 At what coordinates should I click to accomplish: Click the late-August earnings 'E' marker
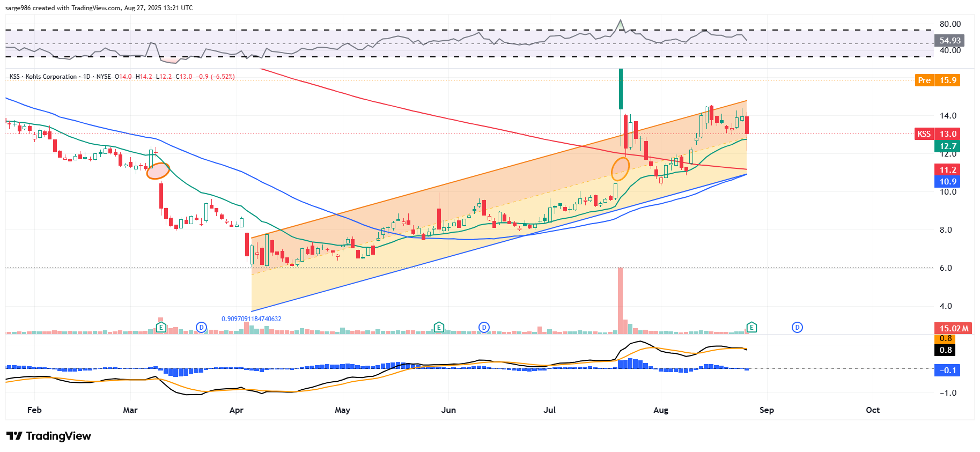[x=751, y=327]
